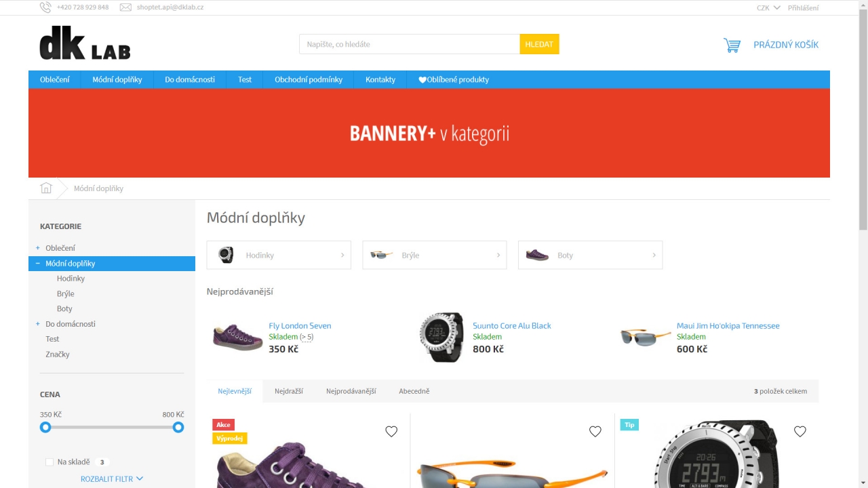Click the email envelope icon

tap(125, 7)
